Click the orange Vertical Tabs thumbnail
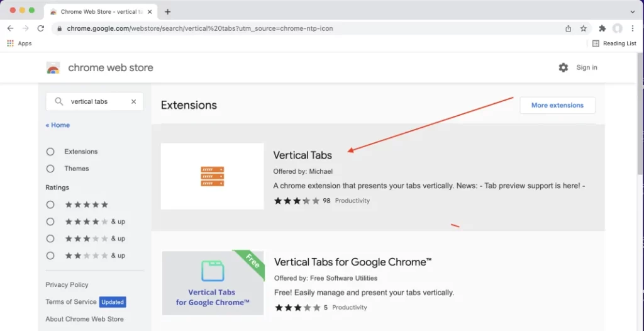 click(x=213, y=176)
